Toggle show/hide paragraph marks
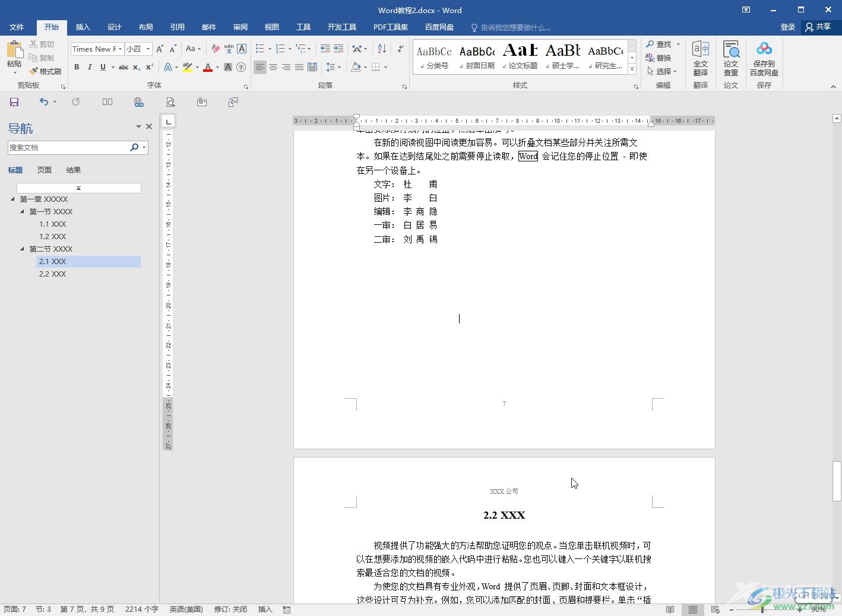 tap(400, 49)
